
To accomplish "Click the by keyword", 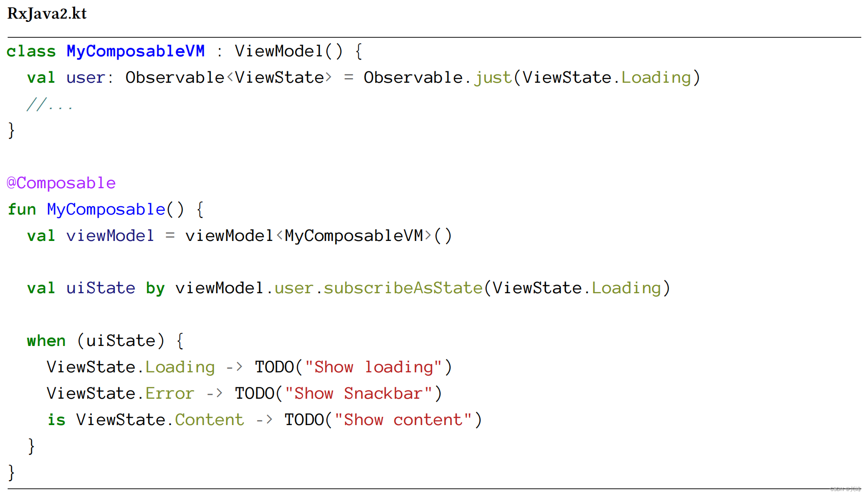I will pyautogui.click(x=155, y=288).
